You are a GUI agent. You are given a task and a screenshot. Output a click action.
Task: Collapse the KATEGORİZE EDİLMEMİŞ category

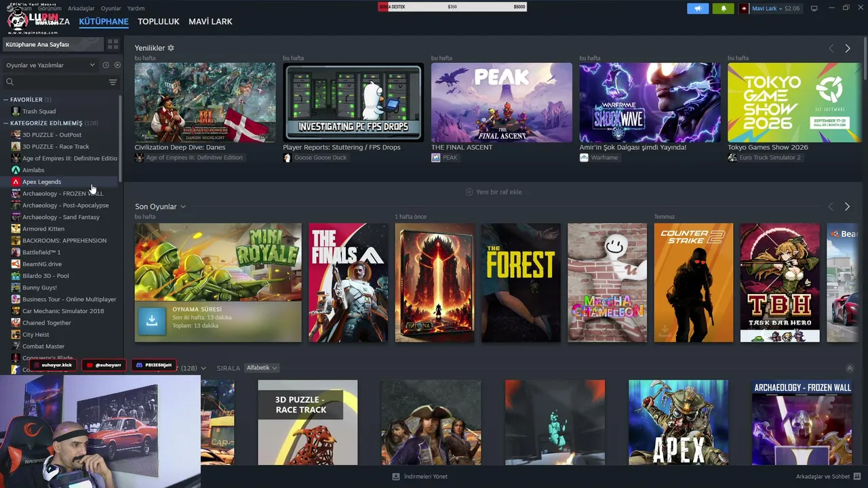[6, 123]
